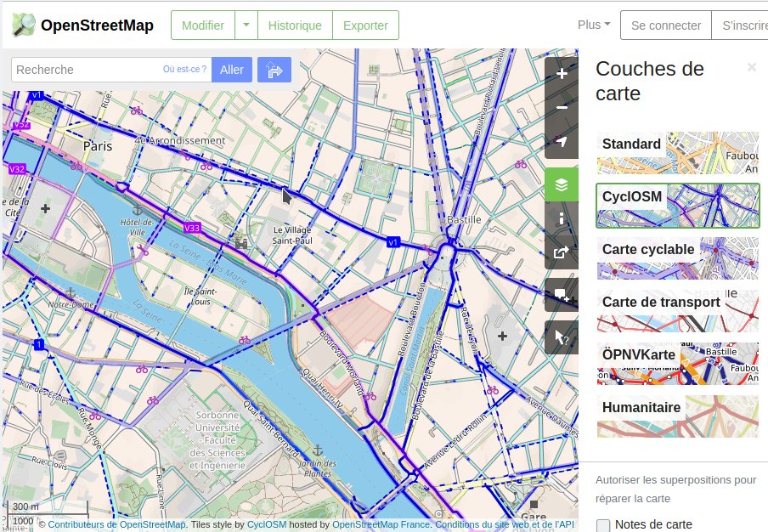Click the Aller search button
768x532 pixels.
click(x=232, y=70)
